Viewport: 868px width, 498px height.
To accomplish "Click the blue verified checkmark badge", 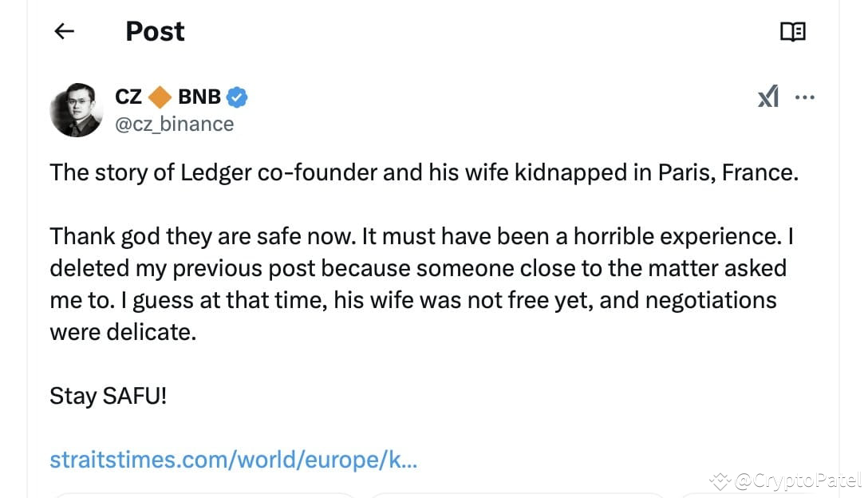I will (237, 97).
